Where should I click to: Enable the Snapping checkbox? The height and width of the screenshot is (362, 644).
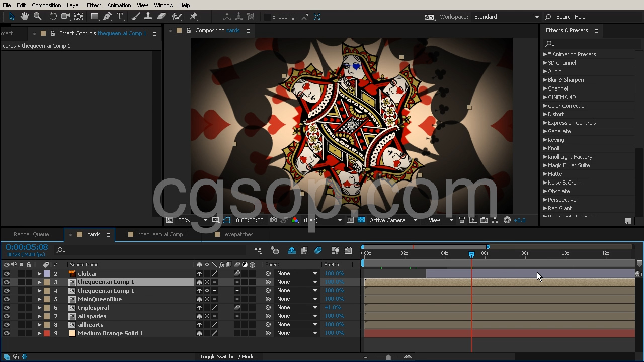[x=267, y=17]
